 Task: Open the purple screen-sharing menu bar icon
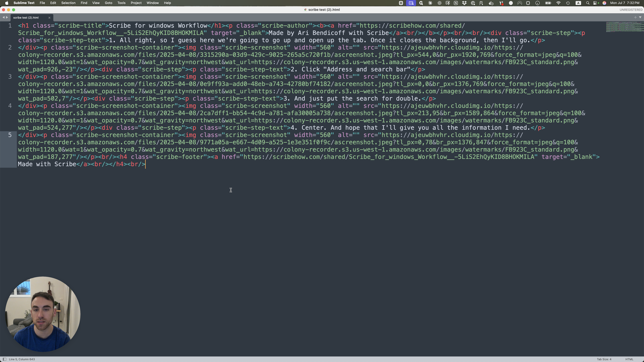pyautogui.click(x=411, y=3)
